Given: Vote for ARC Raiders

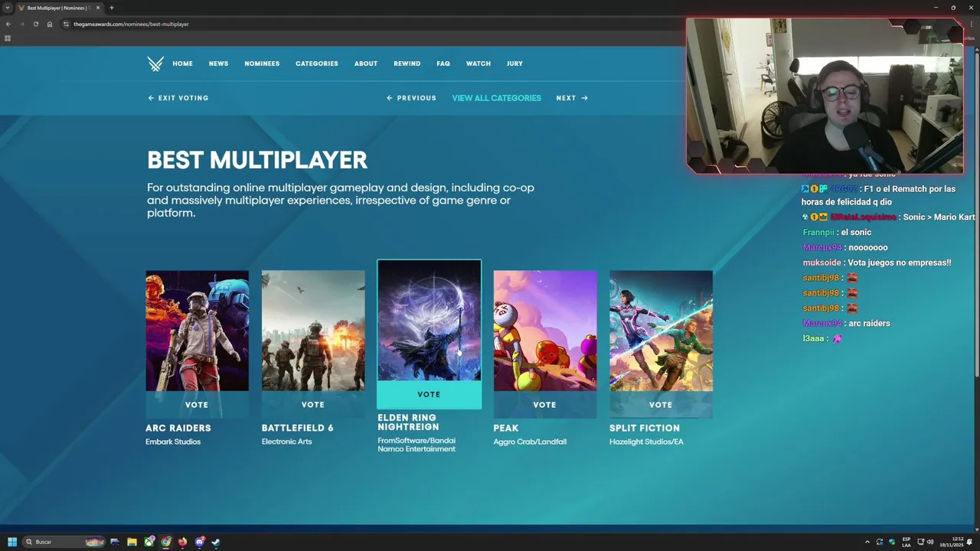Looking at the screenshot, I should point(197,405).
